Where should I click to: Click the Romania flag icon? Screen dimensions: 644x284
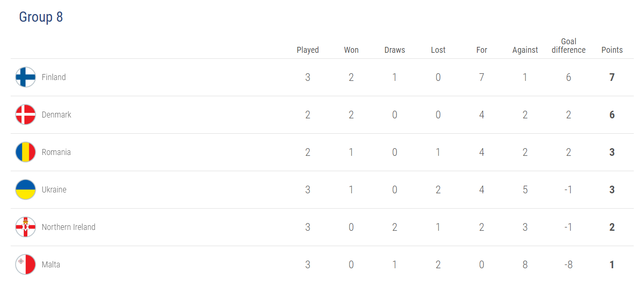point(26,152)
